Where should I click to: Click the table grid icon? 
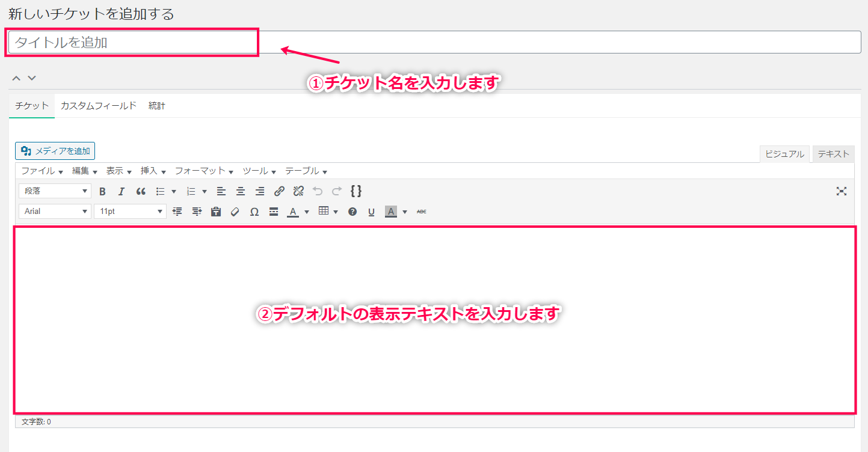(x=324, y=211)
